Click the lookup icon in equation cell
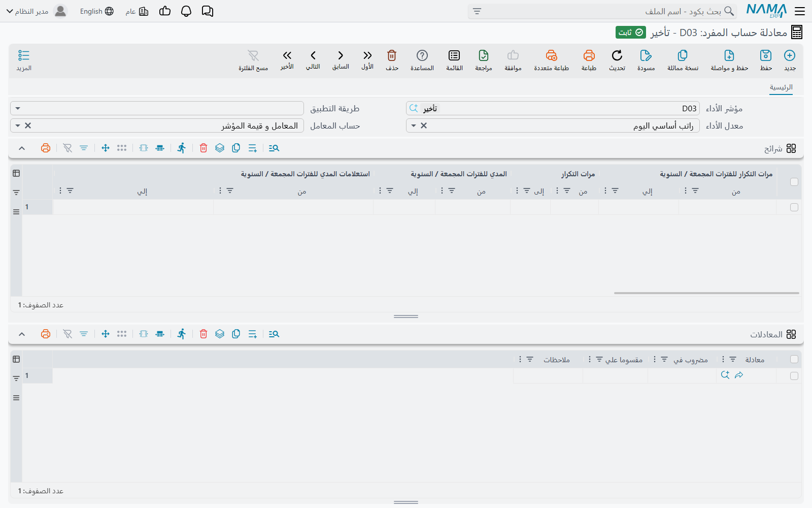This screenshot has width=812, height=508. coord(725,375)
